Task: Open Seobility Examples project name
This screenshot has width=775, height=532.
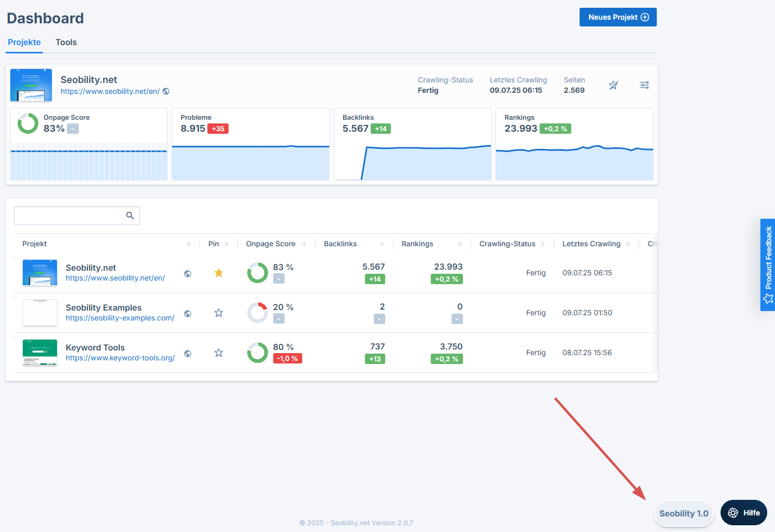Action: 104,307
